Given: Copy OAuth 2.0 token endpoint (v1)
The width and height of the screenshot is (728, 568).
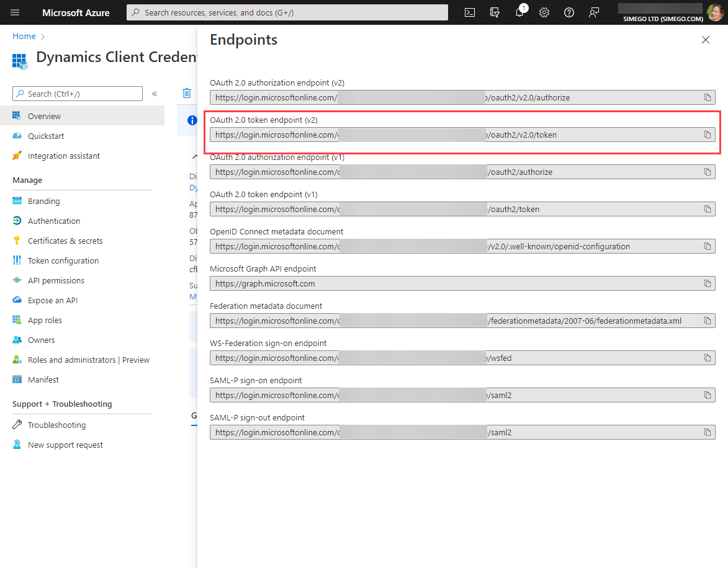Looking at the screenshot, I should (707, 209).
